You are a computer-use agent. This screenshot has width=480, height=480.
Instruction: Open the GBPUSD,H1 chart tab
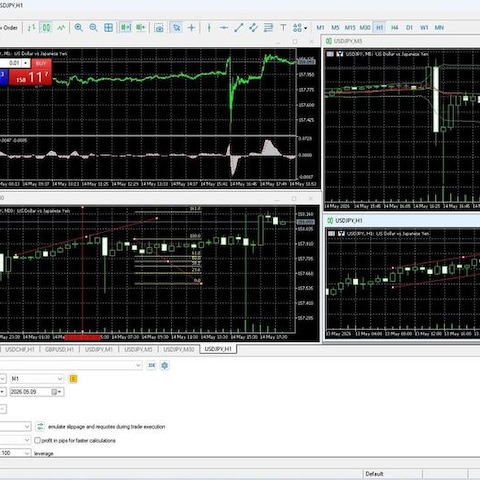point(59,349)
